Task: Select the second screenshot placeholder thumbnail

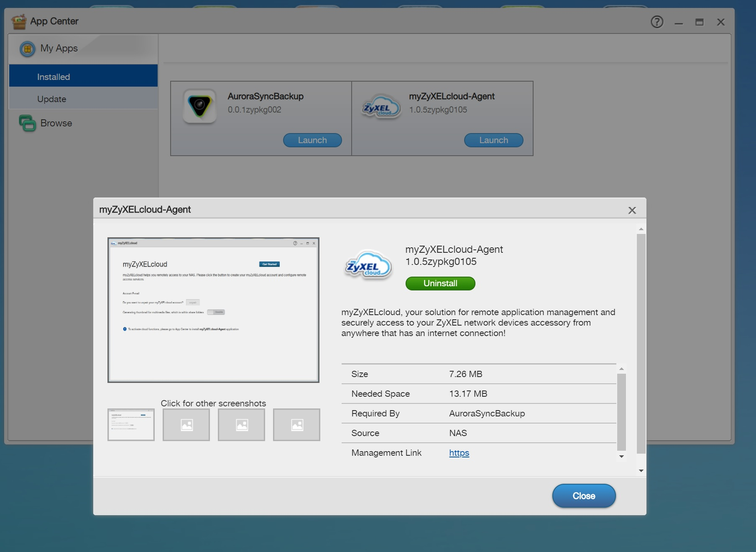Action: [186, 424]
